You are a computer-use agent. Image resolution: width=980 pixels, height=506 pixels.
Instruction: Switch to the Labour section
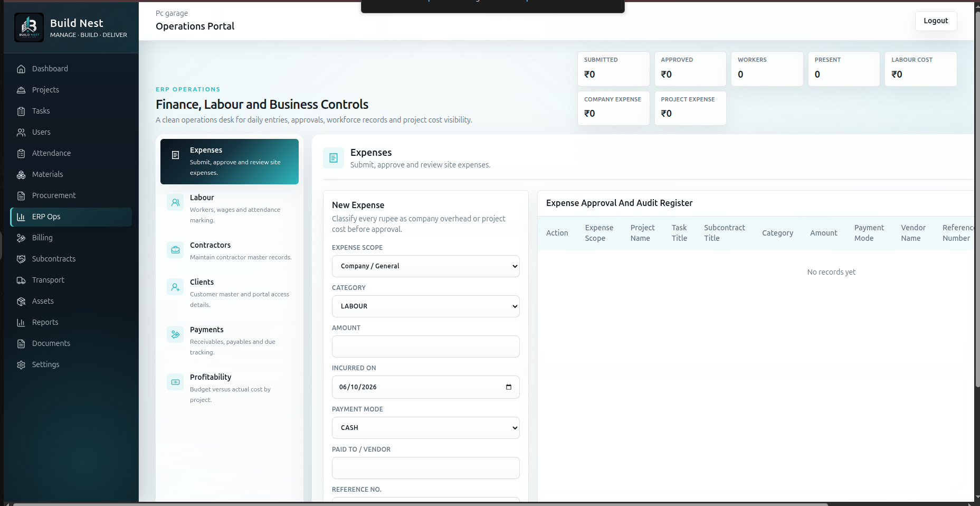pos(230,209)
